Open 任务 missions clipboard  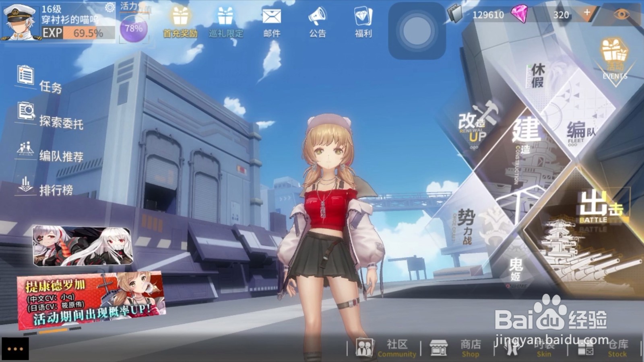[x=39, y=80]
